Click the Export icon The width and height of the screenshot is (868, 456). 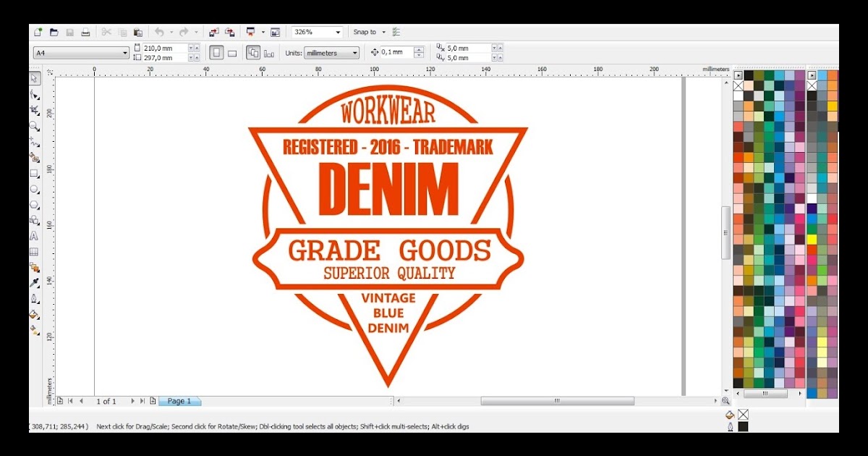[x=230, y=32]
